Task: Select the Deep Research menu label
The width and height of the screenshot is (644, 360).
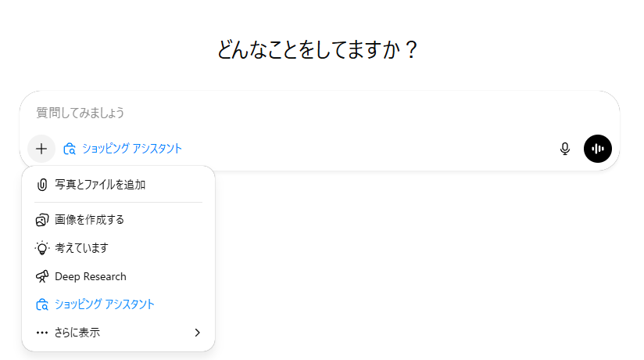Action: (91, 276)
